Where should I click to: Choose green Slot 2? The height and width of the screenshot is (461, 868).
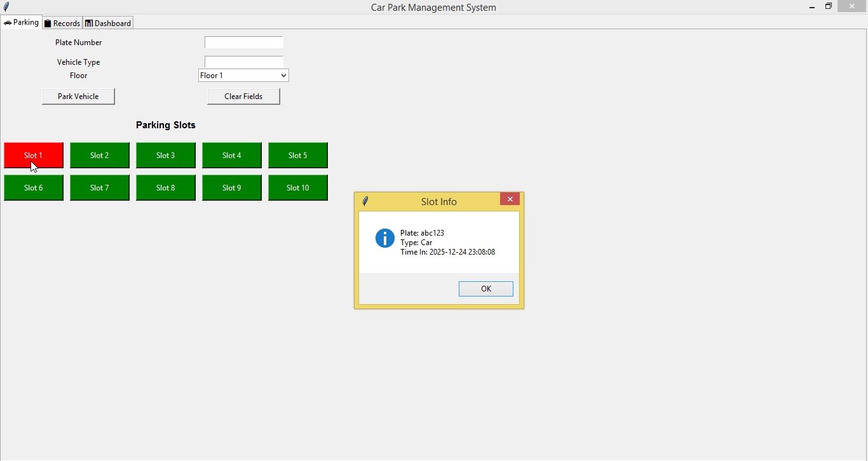tap(100, 156)
